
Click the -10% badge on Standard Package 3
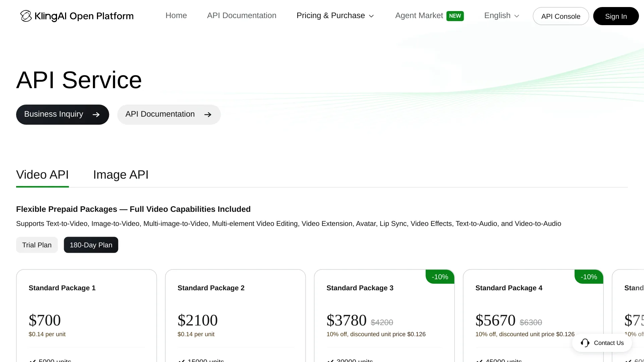(440, 277)
